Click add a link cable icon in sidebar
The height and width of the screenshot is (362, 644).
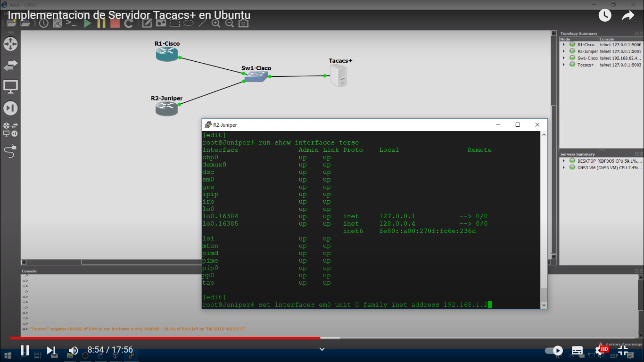coord(10,151)
